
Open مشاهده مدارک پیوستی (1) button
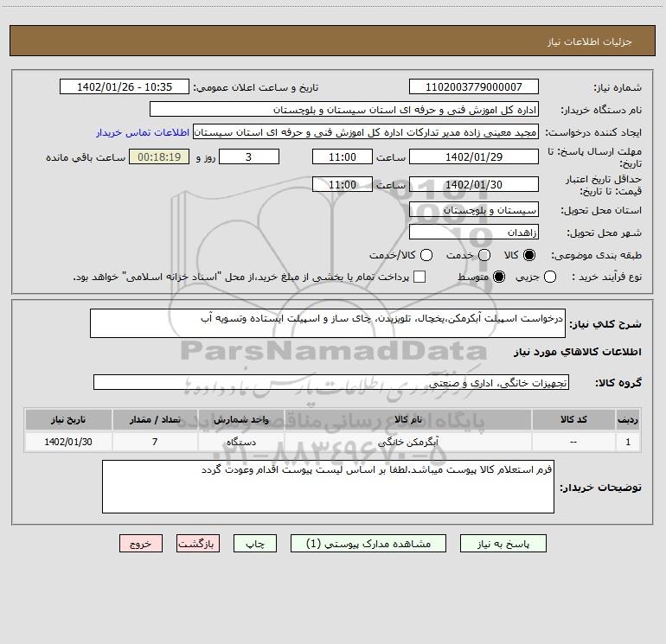(x=368, y=544)
